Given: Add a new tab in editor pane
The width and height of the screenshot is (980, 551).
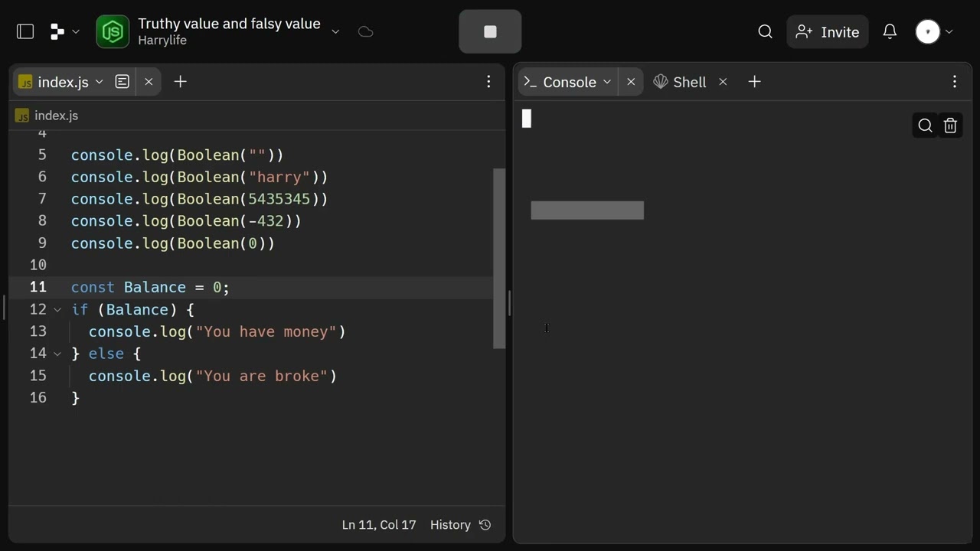Looking at the screenshot, I should [x=181, y=82].
